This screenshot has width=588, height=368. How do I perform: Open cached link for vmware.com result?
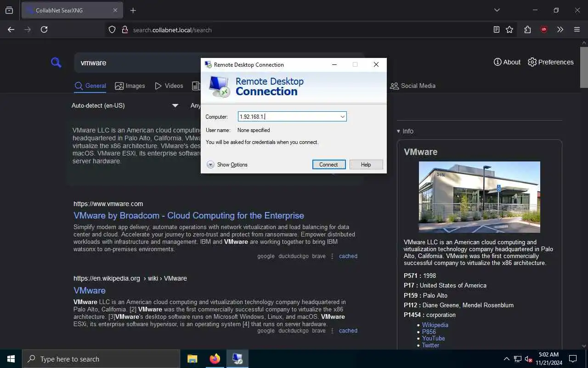[x=348, y=256]
